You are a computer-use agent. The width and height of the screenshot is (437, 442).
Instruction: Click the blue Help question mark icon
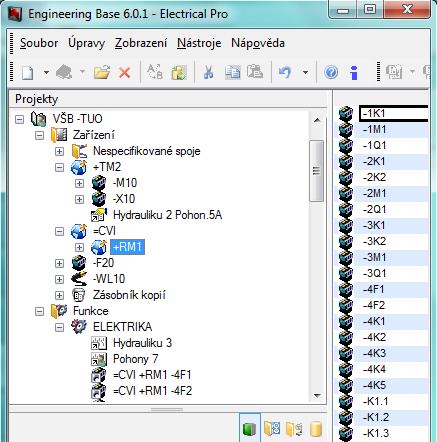click(331, 72)
